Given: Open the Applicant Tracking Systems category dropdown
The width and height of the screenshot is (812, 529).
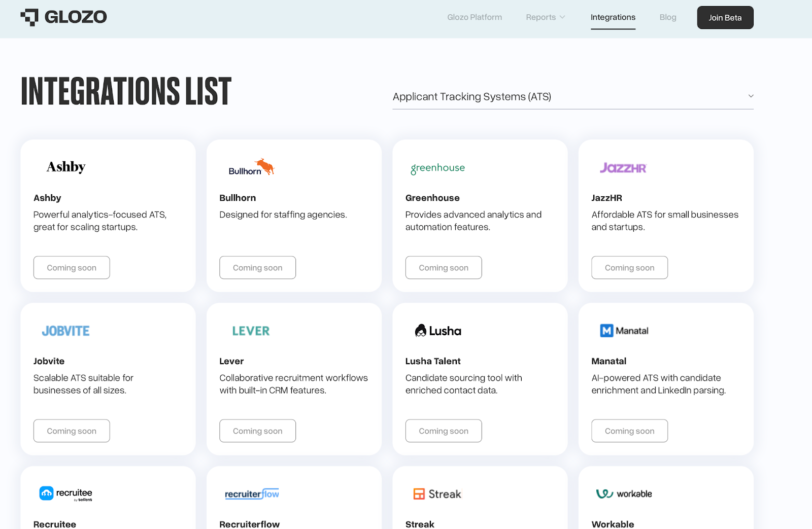Looking at the screenshot, I should pyautogui.click(x=573, y=97).
